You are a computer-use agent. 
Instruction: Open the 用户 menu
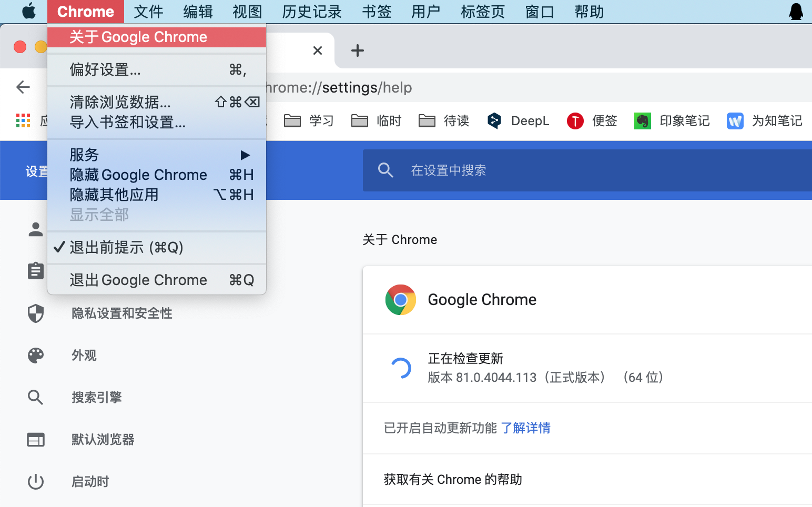click(x=426, y=11)
